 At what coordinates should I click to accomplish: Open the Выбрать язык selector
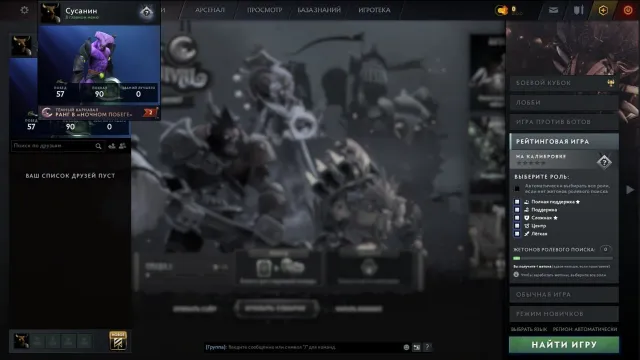tap(529, 329)
